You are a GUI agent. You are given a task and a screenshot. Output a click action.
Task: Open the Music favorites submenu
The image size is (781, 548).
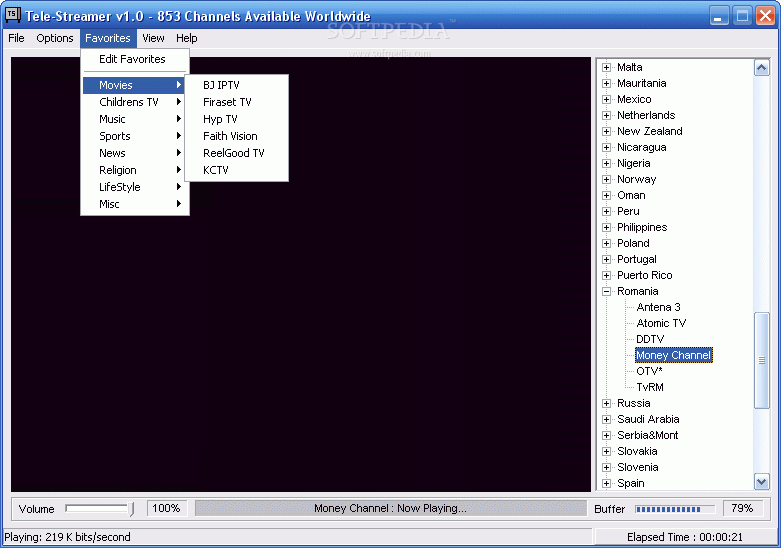tap(135, 119)
